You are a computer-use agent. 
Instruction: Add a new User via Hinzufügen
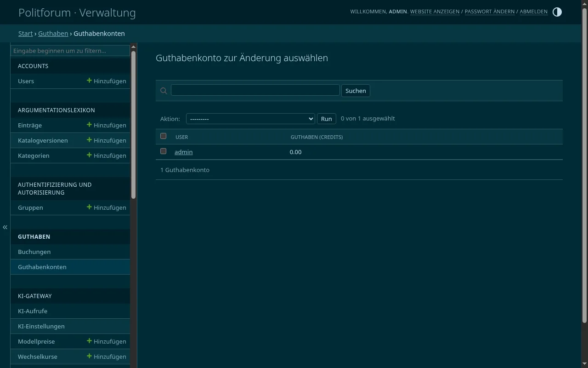pyautogui.click(x=107, y=81)
